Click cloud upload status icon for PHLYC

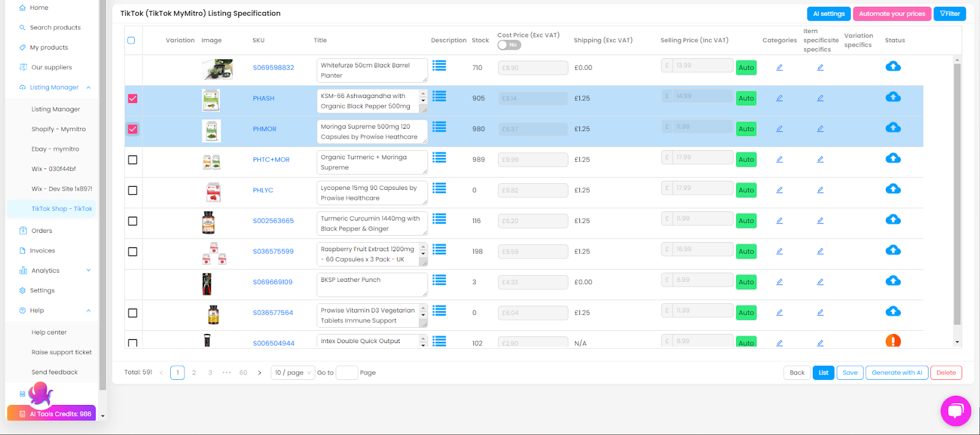click(x=893, y=189)
